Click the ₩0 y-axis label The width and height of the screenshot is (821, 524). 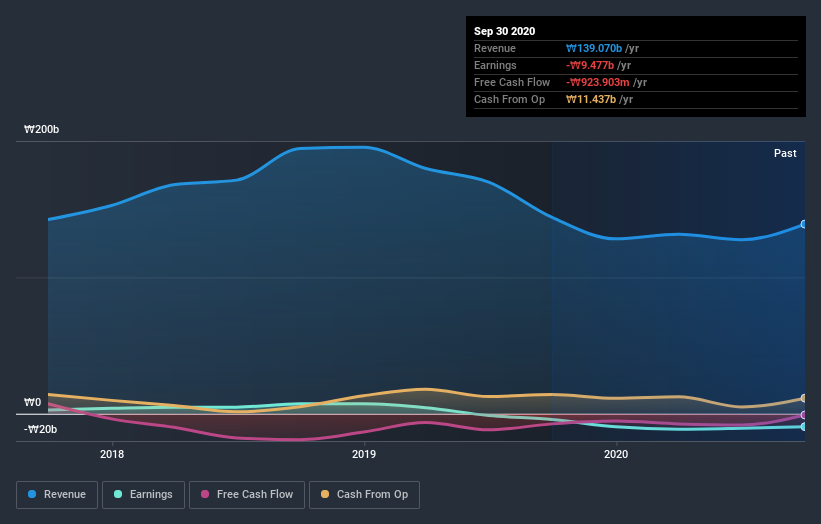32,402
